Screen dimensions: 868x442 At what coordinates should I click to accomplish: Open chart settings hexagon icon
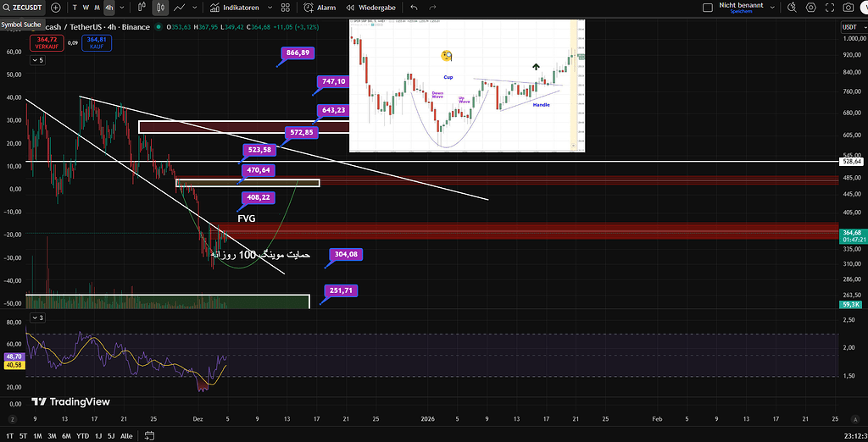coord(810,7)
